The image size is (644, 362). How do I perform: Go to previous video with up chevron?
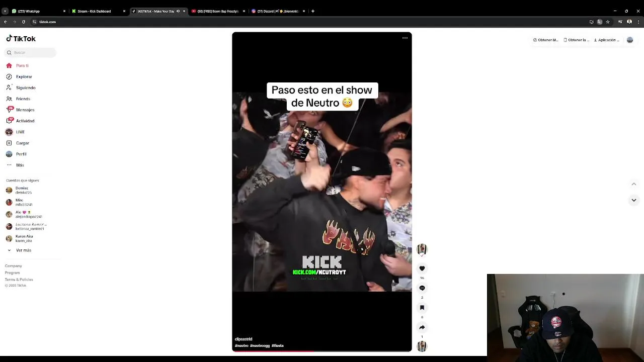pos(634,184)
